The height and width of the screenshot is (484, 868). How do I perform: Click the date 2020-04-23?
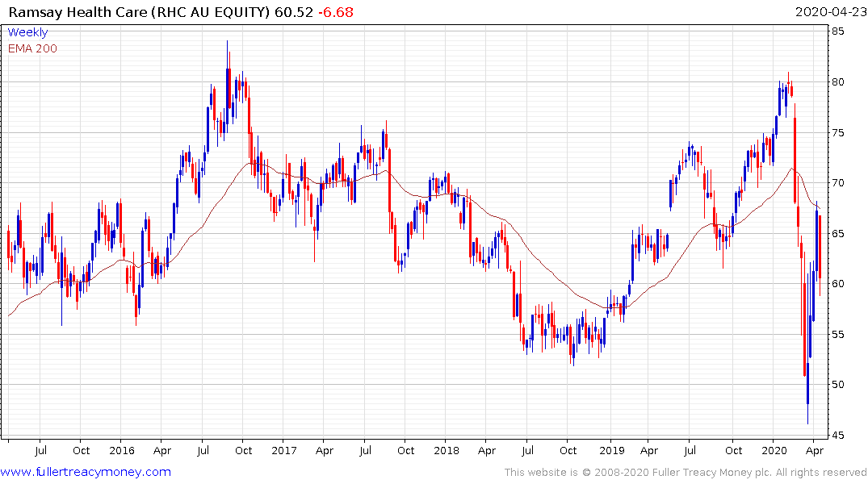pos(830,12)
